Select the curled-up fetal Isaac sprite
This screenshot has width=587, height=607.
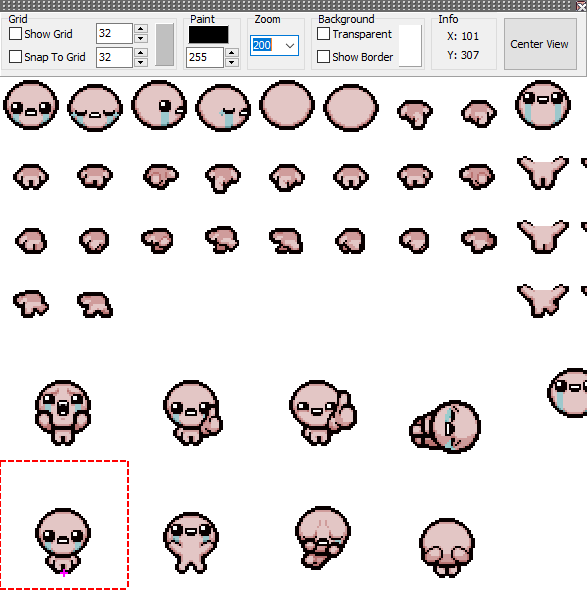[323, 537]
